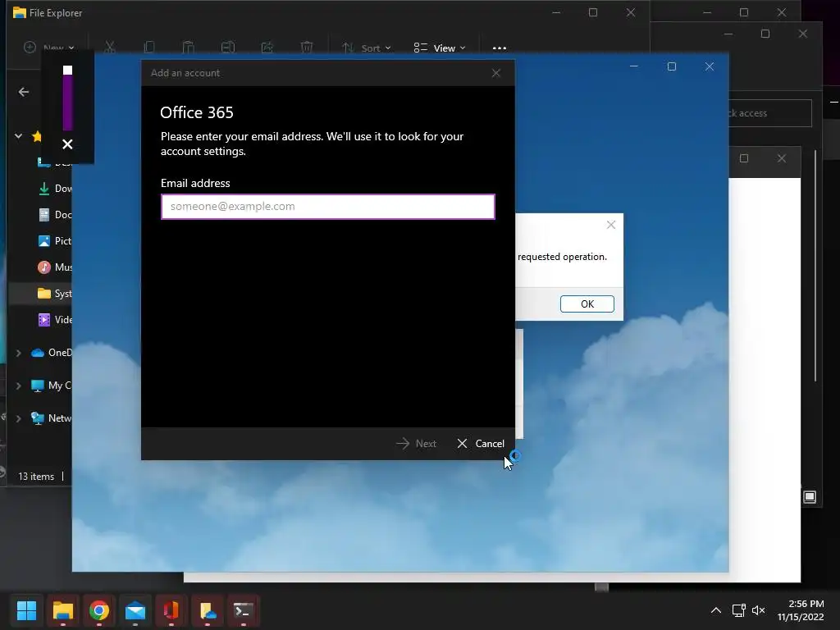840x630 pixels.
Task: Open the Sort dropdown in File Explorer
Action: 367,48
